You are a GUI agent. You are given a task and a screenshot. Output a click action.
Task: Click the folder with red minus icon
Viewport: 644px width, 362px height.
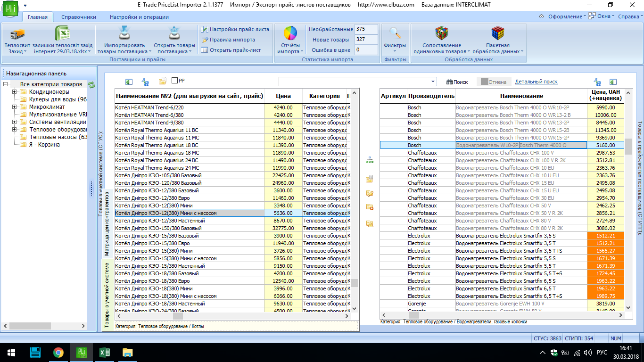370,207
